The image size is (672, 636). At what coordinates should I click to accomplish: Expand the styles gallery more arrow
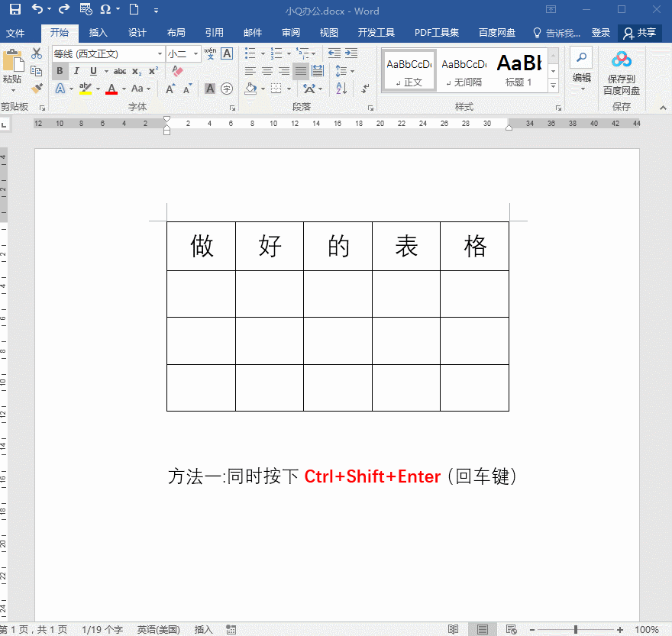click(x=554, y=86)
